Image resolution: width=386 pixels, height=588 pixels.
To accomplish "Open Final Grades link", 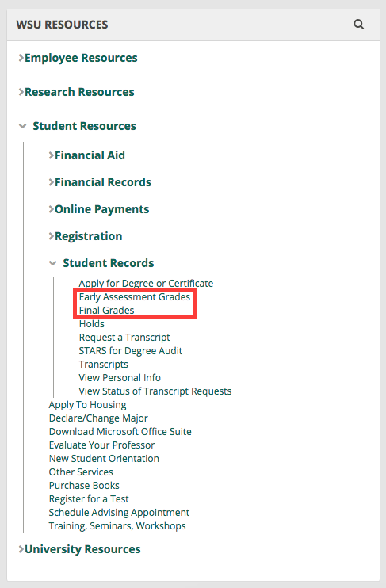I will [x=106, y=311].
